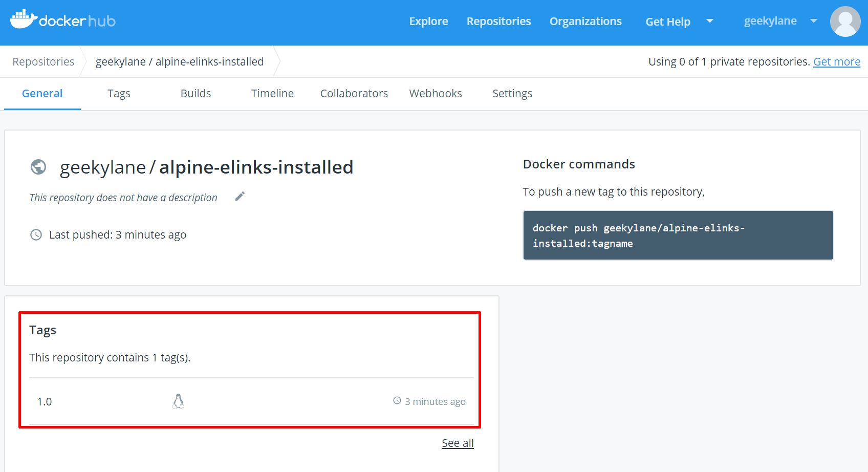Click See all tags link
This screenshot has width=868, height=472.
[x=458, y=443]
